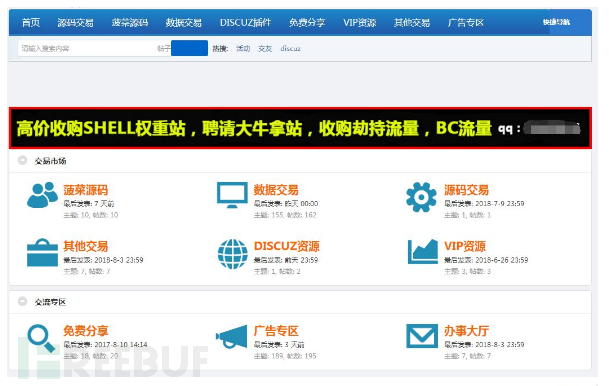Open DISCUZ插件 in the top navigation
Viewport: 609px width, 386px height.
pos(245,23)
